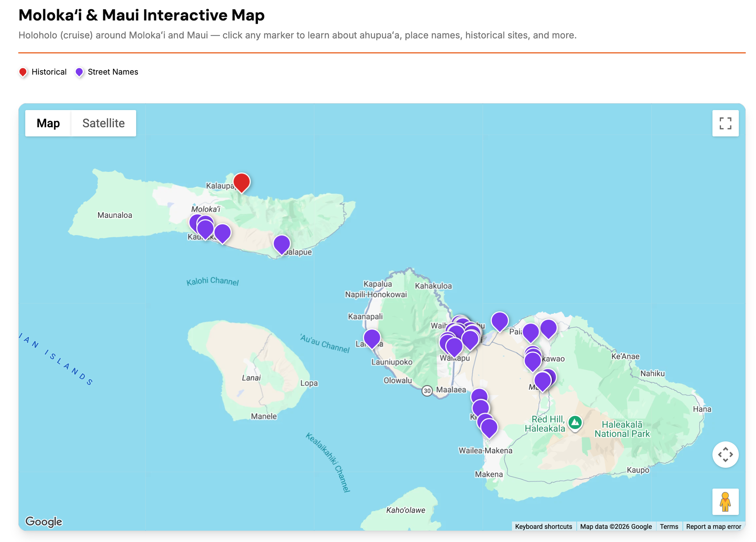
Task: Open the Google logo link on map
Action: coord(44,522)
